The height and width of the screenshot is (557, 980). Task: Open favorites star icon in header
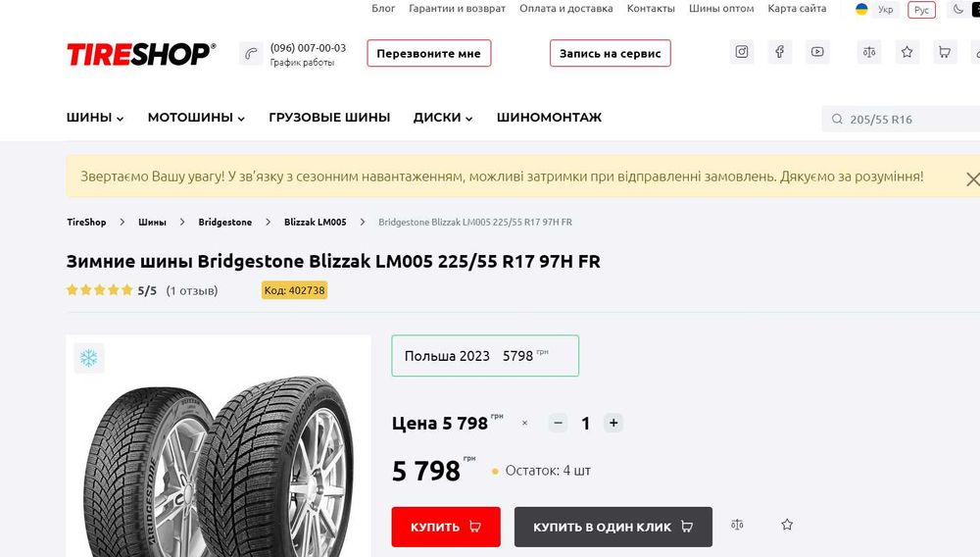pyautogui.click(x=906, y=52)
